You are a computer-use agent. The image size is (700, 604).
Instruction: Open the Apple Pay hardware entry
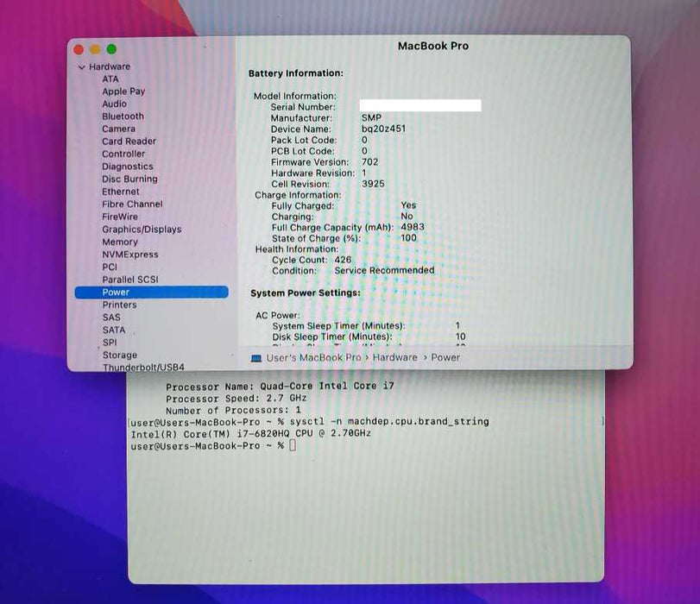click(123, 91)
